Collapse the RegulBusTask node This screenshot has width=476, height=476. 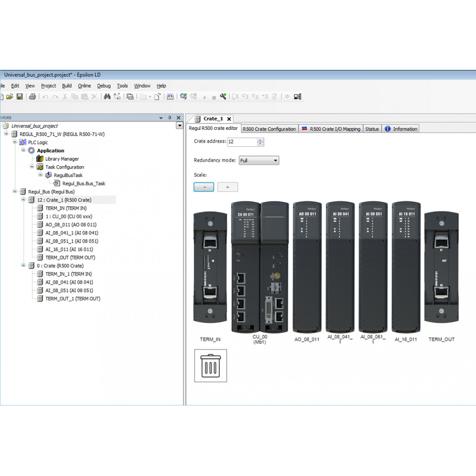(40, 175)
